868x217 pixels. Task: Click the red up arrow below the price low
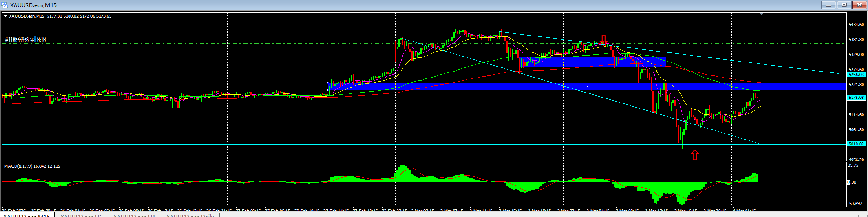click(695, 155)
